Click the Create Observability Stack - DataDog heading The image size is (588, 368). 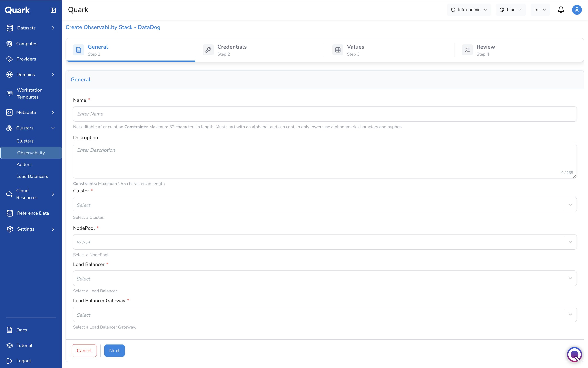[x=113, y=27]
